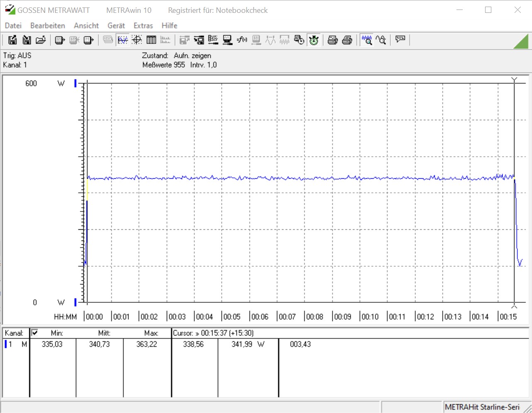Open the Gerät menu

click(116, 26)
